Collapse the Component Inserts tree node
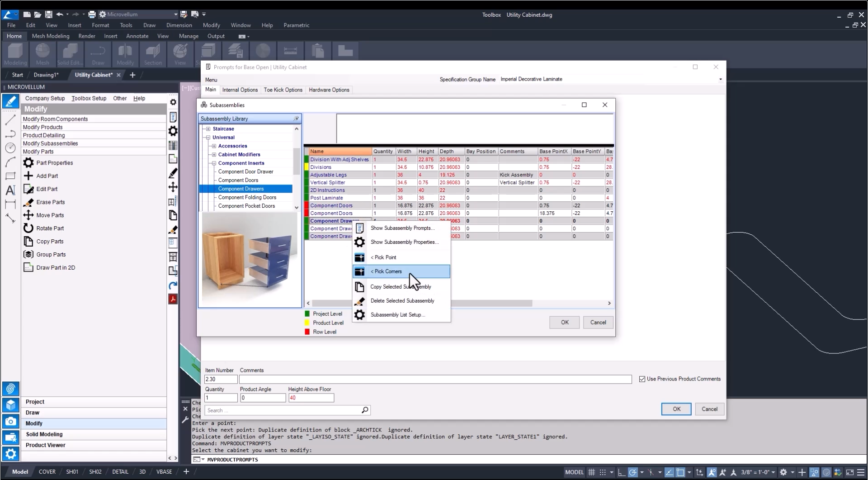The image size is (868, 480). [x=214, y=163]
